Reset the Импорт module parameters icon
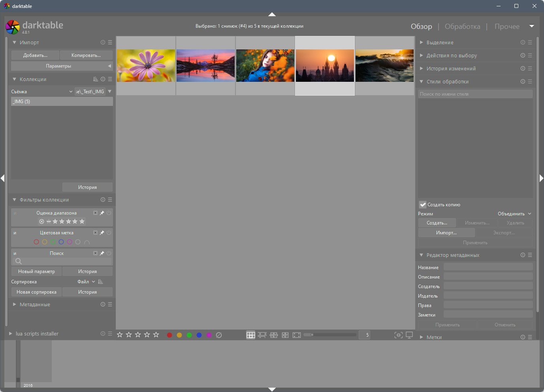Screen dimensions: 544x392 click(x=103, y=42)
